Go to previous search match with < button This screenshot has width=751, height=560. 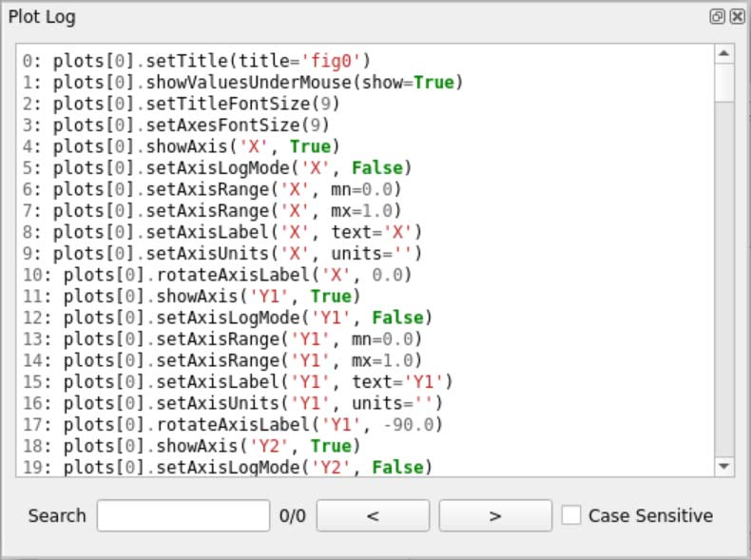point(373,515)
